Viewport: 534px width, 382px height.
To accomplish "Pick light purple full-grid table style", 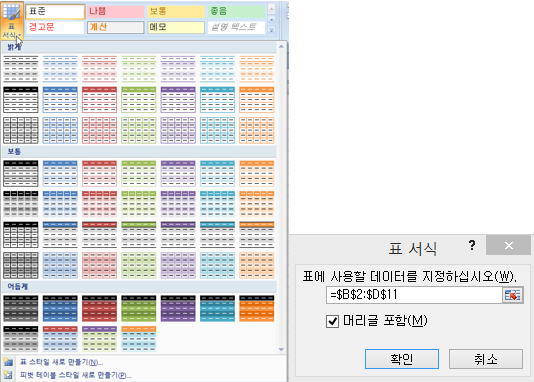I will tap(178, 130).
